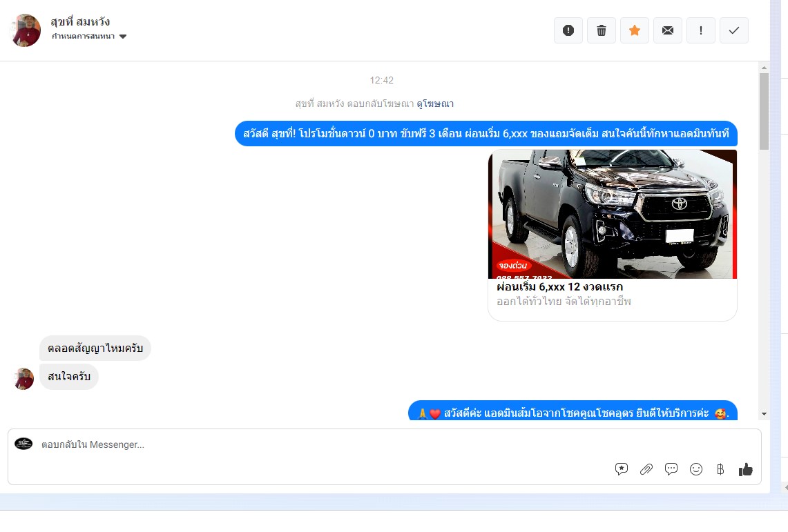Click the 12:42 timestamp
Viewport: 788px width, 532px height.
(x=381, y=80)
